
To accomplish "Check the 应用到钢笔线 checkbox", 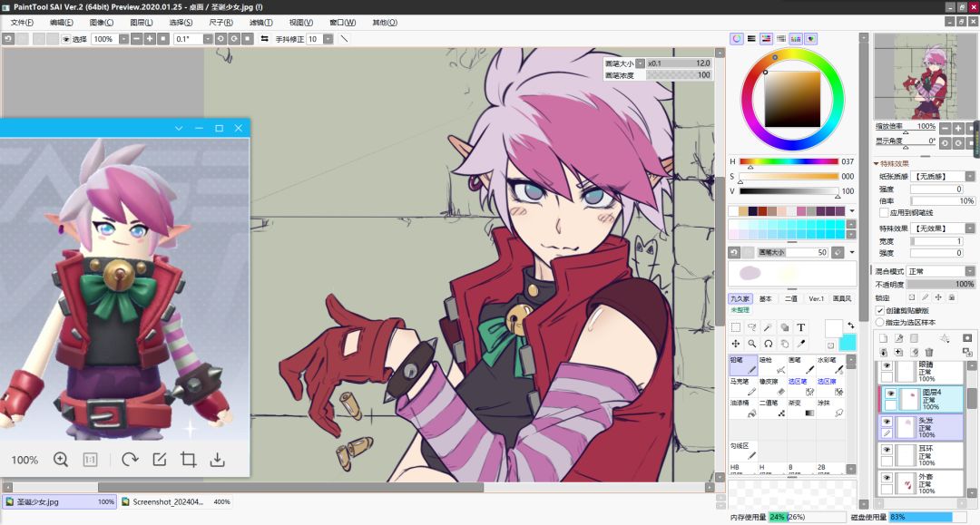I will pos(884,213).
